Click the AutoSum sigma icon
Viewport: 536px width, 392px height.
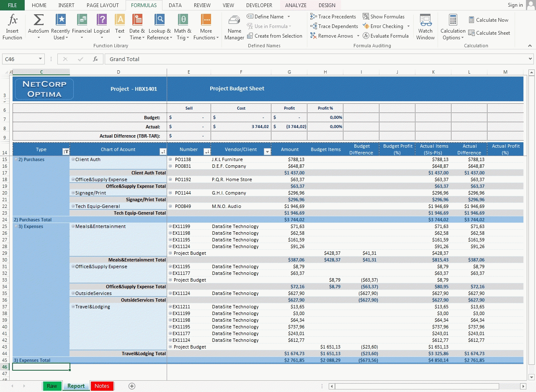(x=39, y=20)
